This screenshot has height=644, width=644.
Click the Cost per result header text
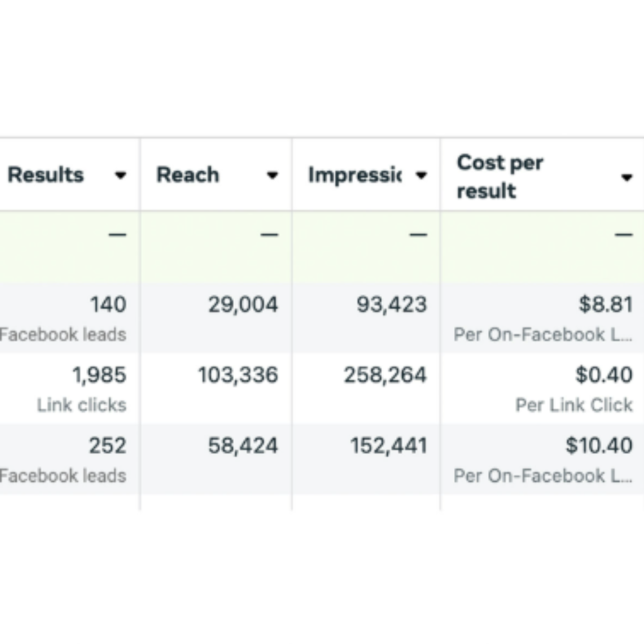click(500, 176)
